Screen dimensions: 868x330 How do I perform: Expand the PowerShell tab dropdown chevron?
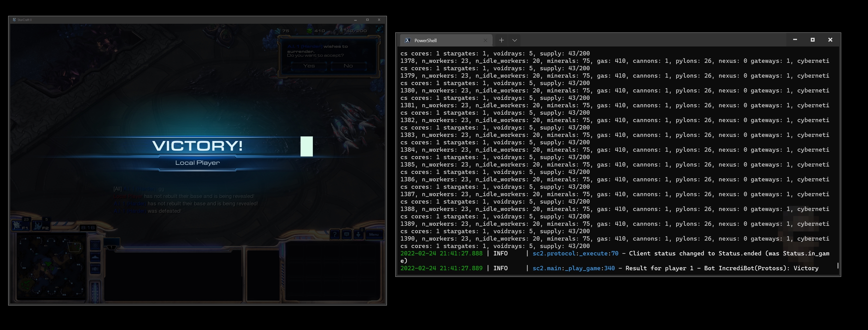(x=515, y=40)
